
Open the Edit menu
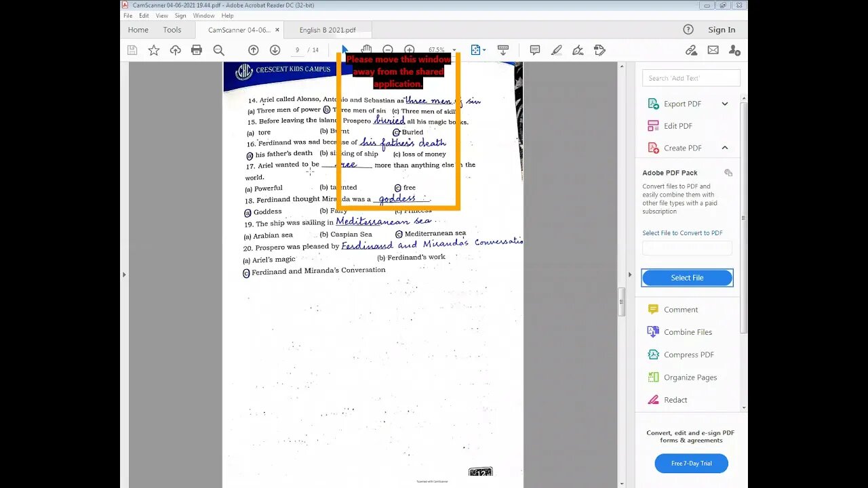click(144, 16)
